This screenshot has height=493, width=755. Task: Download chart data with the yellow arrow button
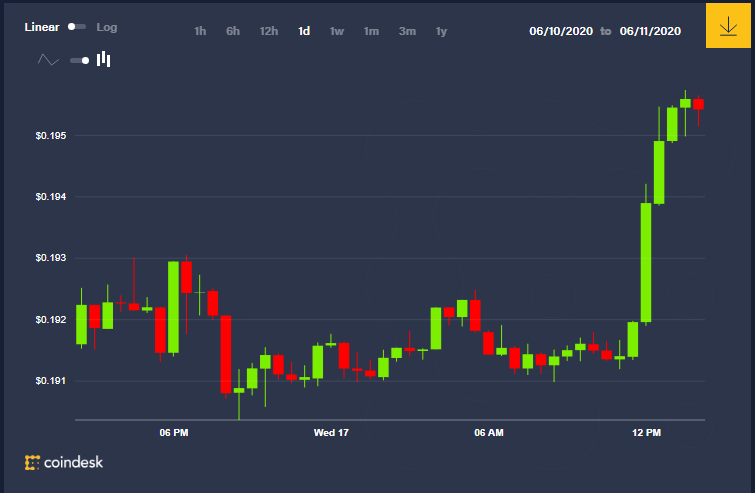pos(728,26)
